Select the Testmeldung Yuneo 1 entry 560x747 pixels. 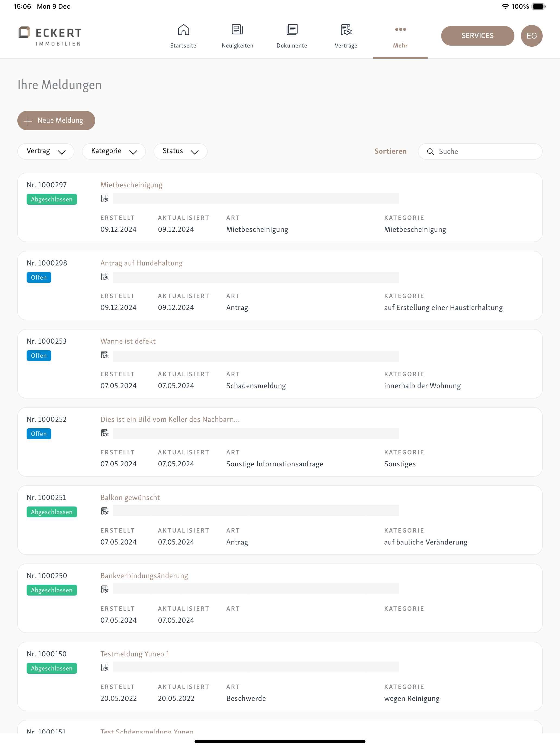[135, 654]
